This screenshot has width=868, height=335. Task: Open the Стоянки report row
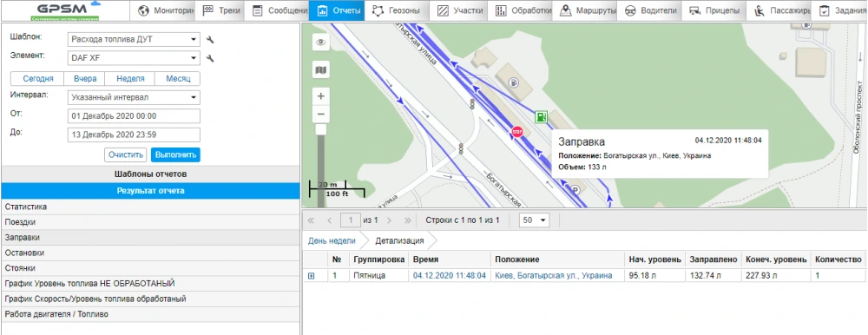coord(150,268)
